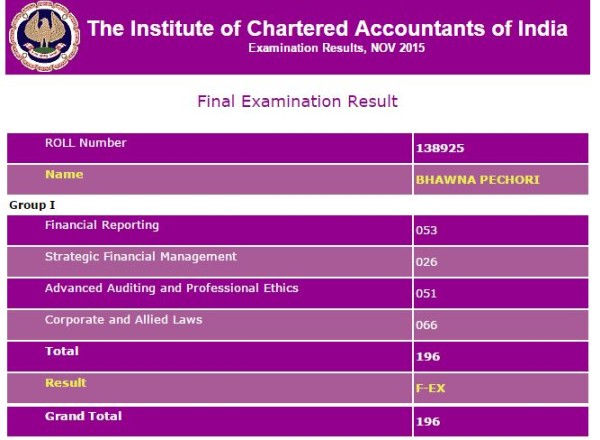600x440 pixels.
Task: Click the Examination Results, NOV 2015 subtitle
Action: [x=327, y=47]
